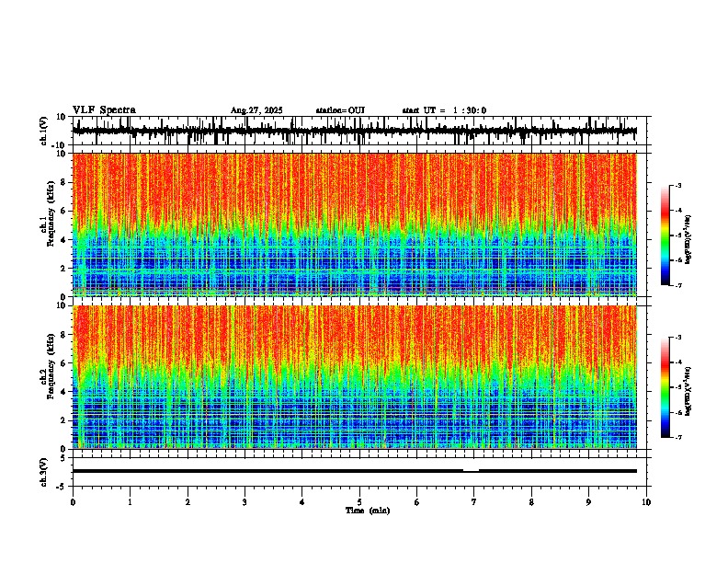Click time axis tick label '3'
Screen dimensions: 728x563
pos(245,502)
